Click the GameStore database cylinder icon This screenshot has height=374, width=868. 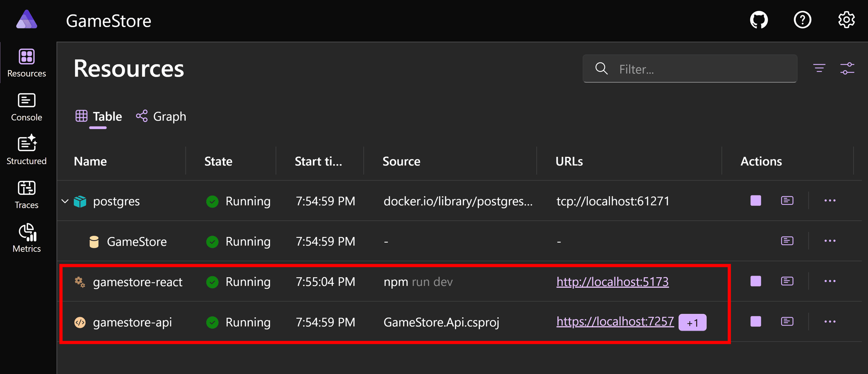click(94, 242)
